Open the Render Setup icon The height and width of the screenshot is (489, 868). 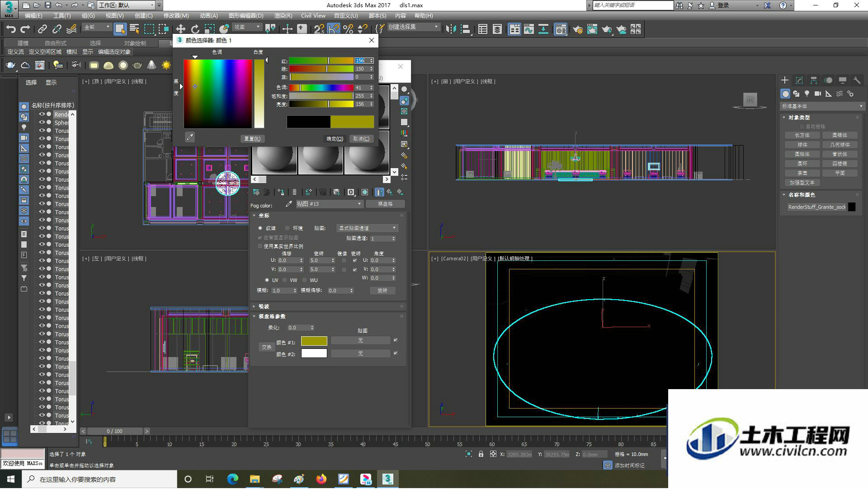pos(578,29)
